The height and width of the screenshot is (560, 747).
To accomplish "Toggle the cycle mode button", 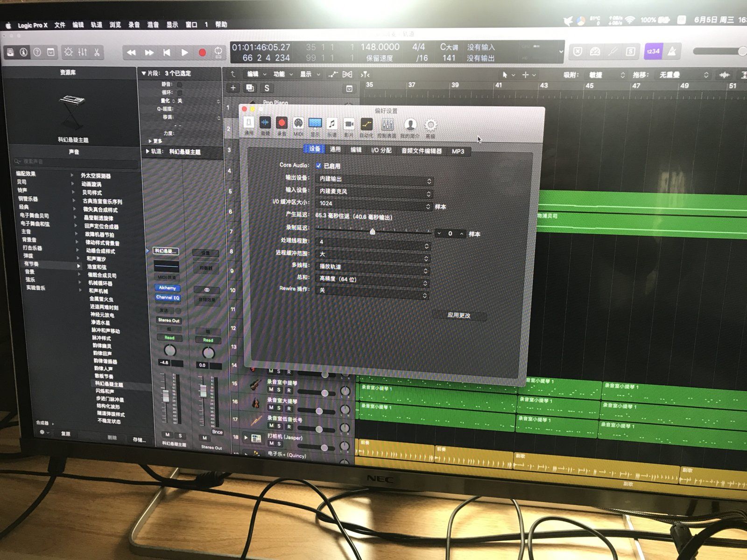I will tap(218, 52).
